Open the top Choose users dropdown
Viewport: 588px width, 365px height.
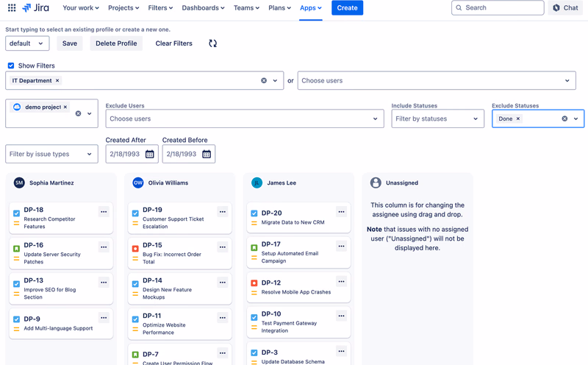(437, 80)
